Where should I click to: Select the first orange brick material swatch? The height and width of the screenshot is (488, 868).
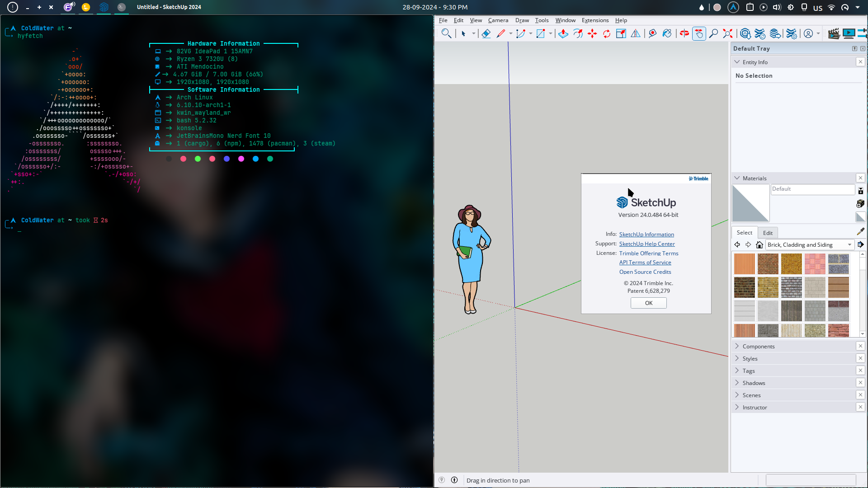744,264
